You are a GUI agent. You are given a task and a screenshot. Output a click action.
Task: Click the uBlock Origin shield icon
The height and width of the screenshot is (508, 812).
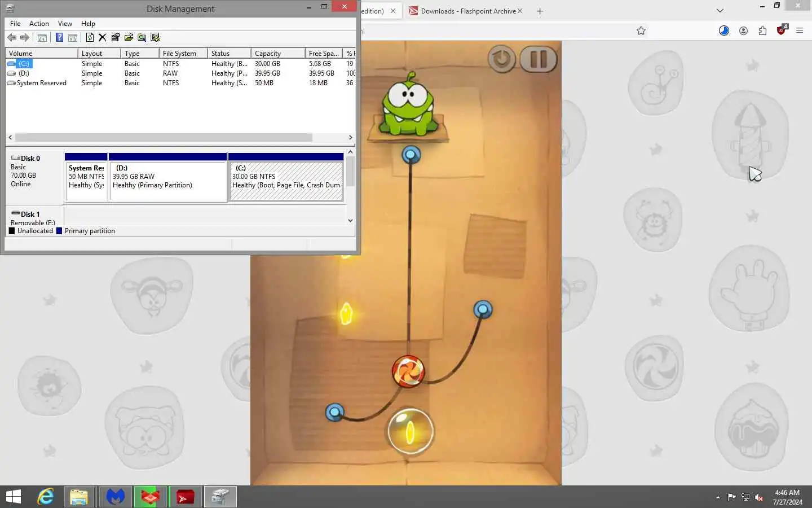tap(782, 30)
